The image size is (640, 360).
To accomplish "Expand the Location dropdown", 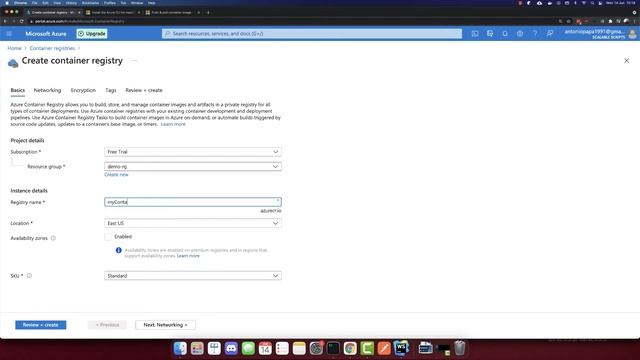I will [x=193, y=223].
